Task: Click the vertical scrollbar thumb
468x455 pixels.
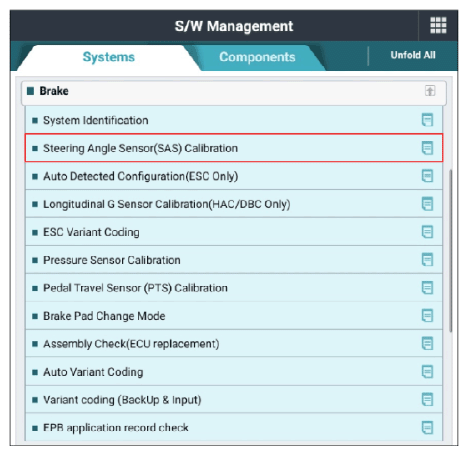Action: pyautogui.click(x=451, y=251)
